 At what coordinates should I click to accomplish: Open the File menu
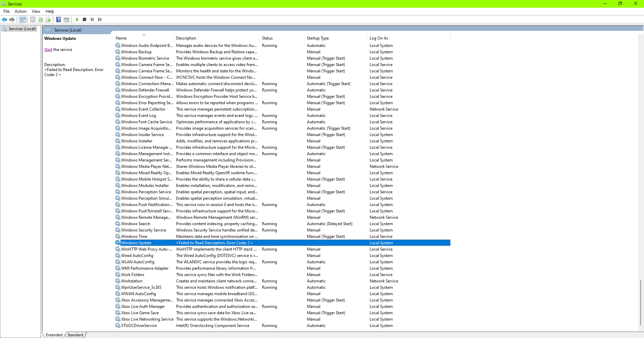(x=6, y=11)
